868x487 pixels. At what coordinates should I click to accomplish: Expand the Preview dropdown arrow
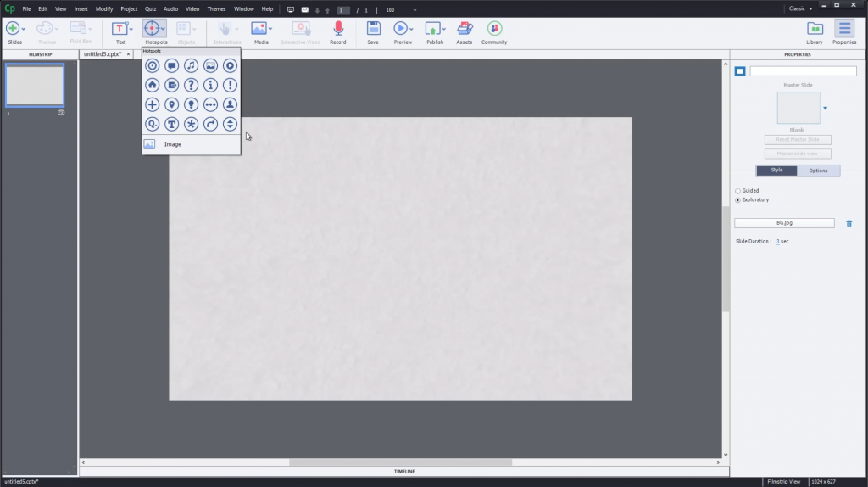(411, 29)
